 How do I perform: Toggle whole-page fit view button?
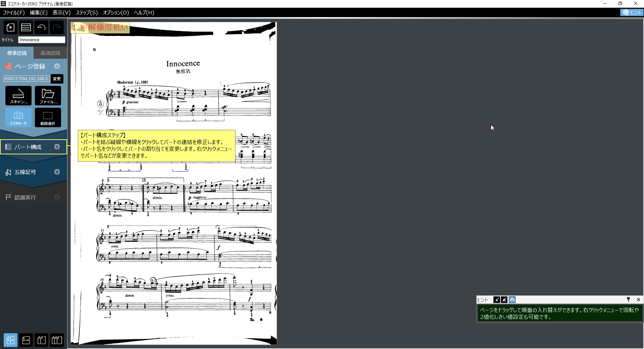point(10,340)
